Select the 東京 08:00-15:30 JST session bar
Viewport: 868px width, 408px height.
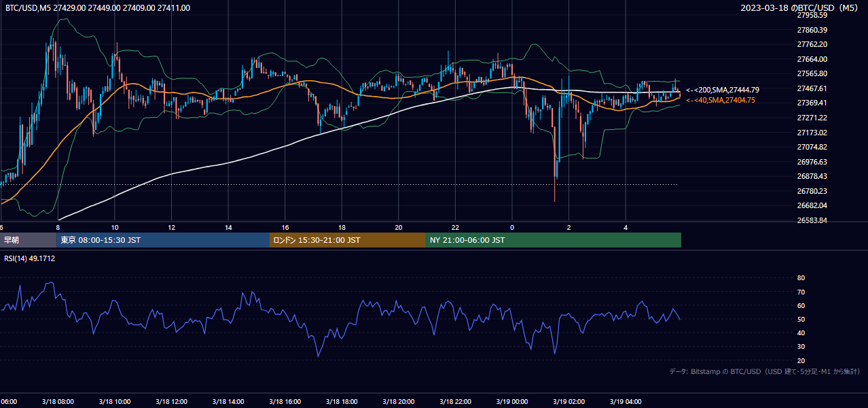point(163,240)
